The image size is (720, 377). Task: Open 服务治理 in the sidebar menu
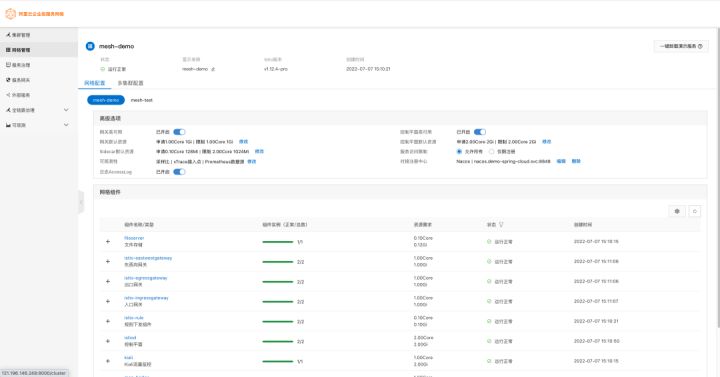39,65
